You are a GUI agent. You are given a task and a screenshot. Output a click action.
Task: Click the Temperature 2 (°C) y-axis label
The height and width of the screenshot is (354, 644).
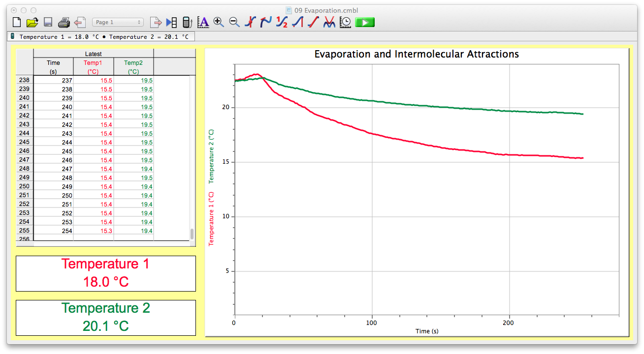tap(212, 156)
